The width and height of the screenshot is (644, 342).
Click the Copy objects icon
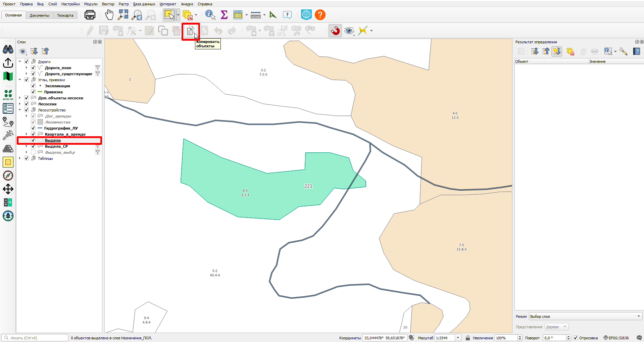190,31
